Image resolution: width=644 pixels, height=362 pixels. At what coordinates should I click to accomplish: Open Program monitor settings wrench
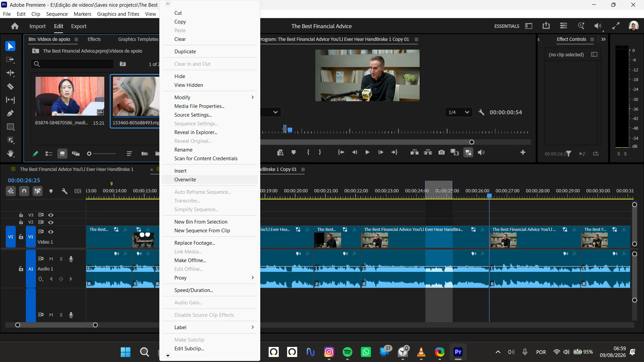(481, 112)
